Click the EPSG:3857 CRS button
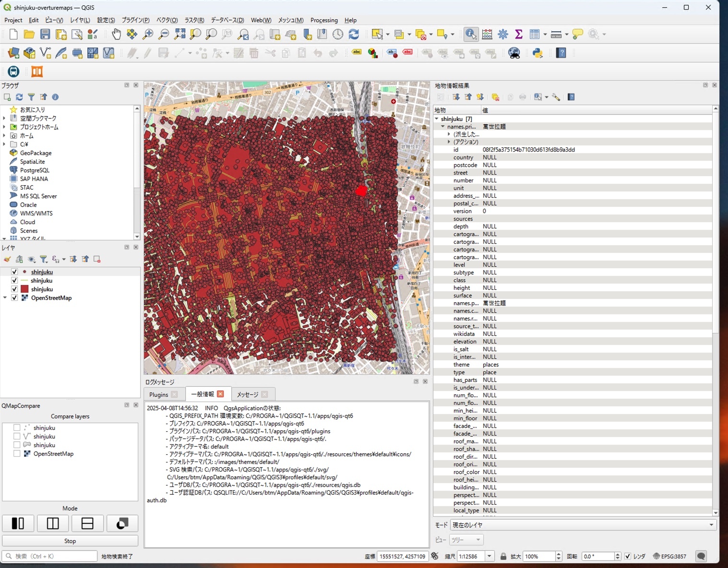Screen dimensions: 728x568 [670, 556]
